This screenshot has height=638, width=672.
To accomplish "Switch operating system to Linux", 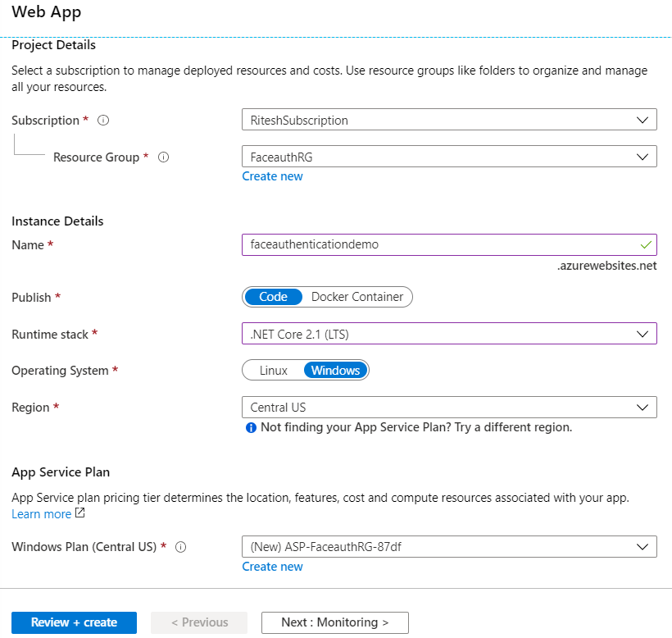I will 274,371.
